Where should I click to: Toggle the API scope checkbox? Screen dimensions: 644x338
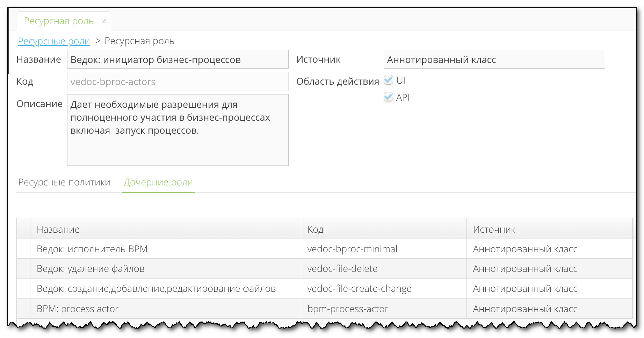388,97
